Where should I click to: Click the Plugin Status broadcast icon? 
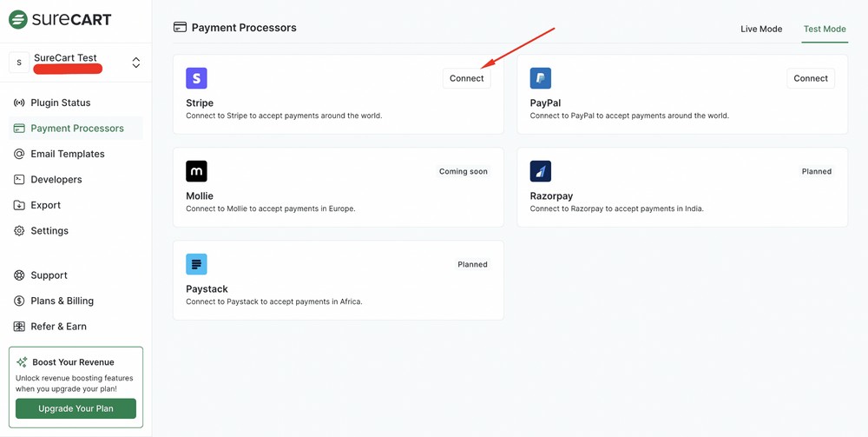pyautogui.click(x=19, y=103)
